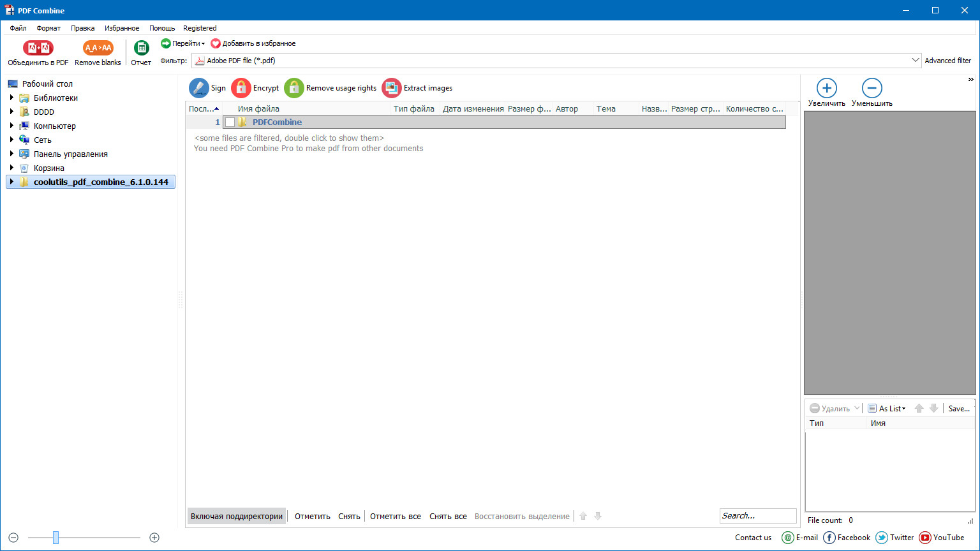Open the Формат menu

(48, 28)
